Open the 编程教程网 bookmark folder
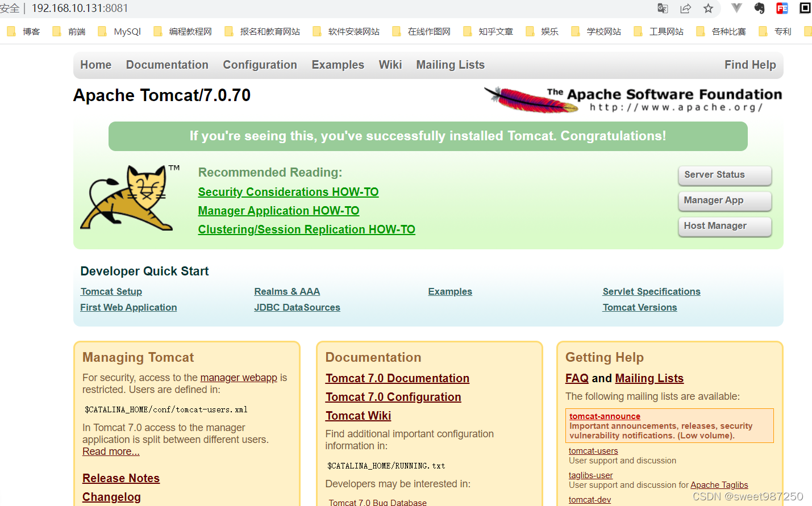Screen dimensions: 812x506 [182, 31]
